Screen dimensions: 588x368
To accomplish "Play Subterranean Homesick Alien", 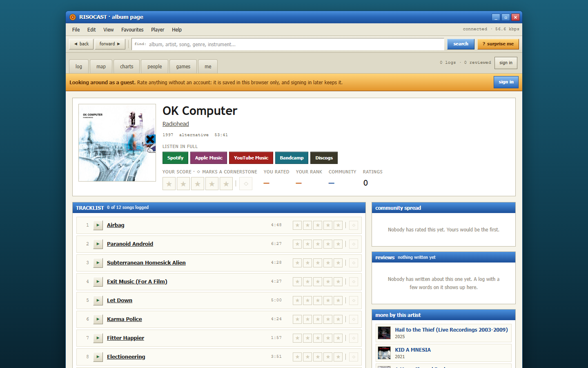I will click(x=98, y=263).
